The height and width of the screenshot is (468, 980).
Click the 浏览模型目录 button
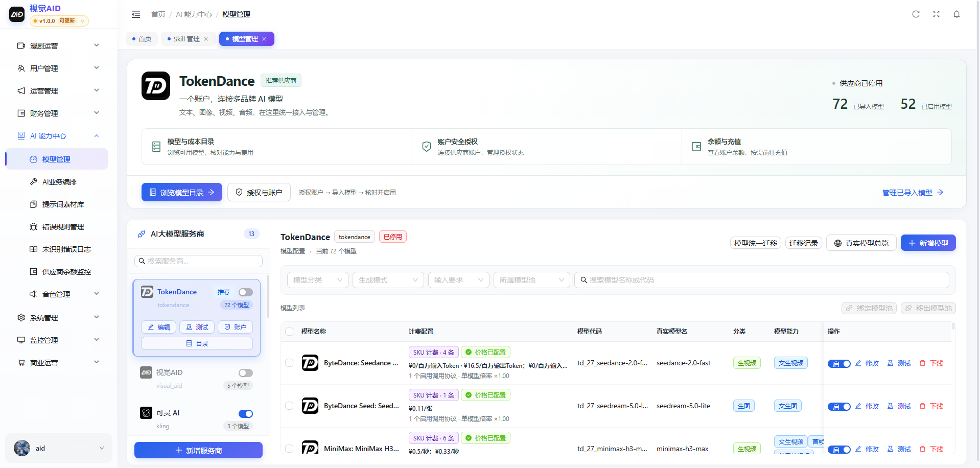point(182,192)
